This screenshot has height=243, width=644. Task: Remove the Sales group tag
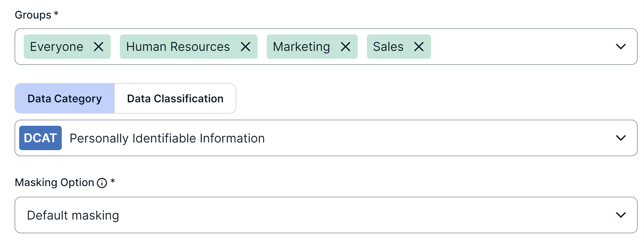click(x=419, y=47)
